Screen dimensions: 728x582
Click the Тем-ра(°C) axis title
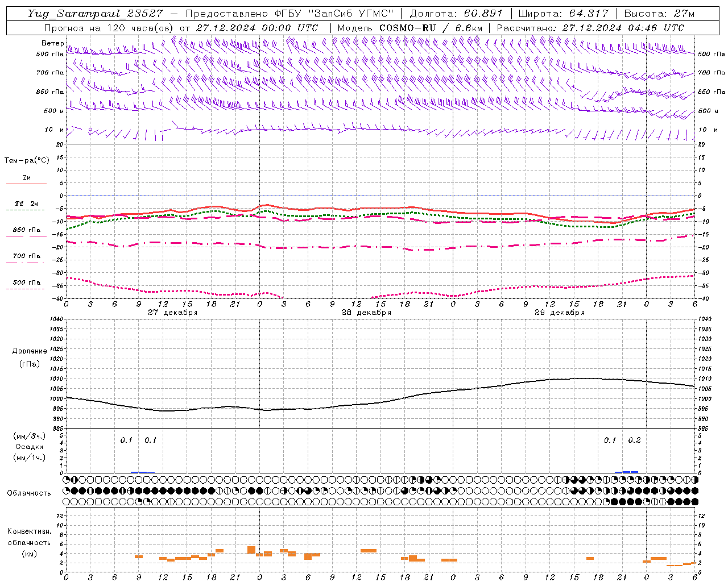click(27, 161)
